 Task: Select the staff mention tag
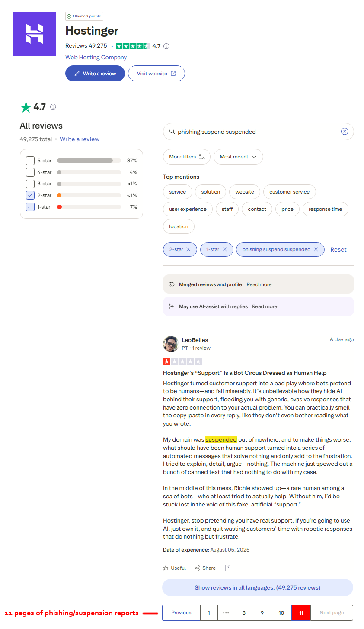[227, 209]
